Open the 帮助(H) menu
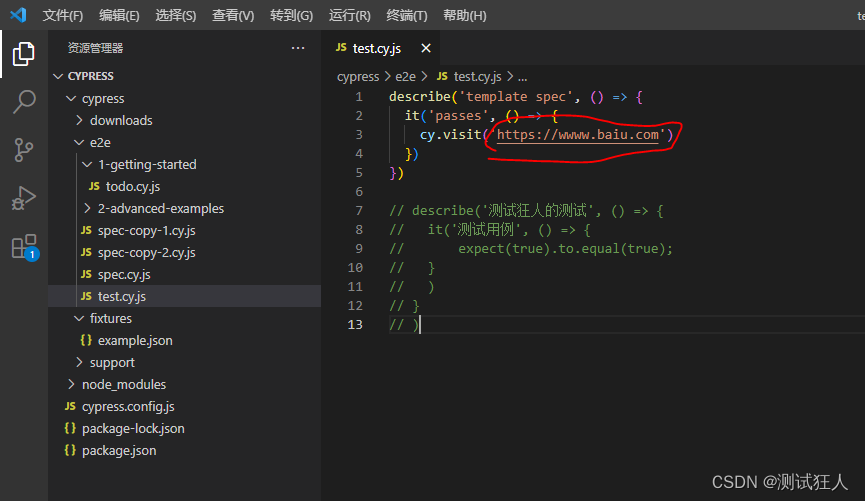 pyautogui.click(x=464, y=15)
